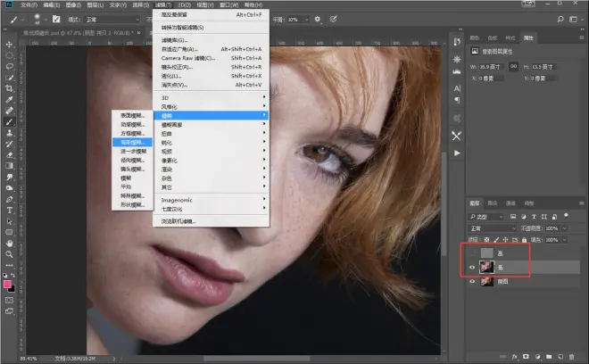
Task: Switch to the 通道 tab in layers panel
Action: click(x=510, y=203)
